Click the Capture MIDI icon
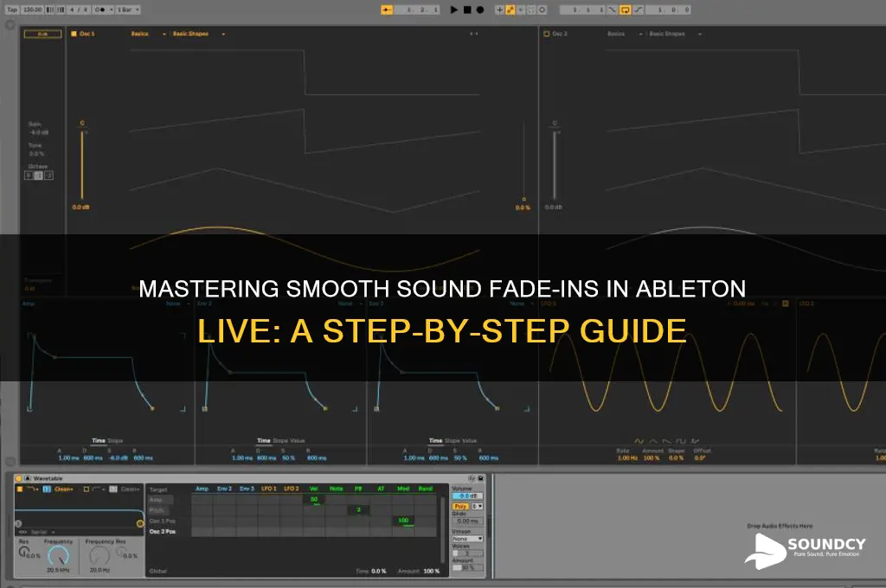 click(531, 10)
